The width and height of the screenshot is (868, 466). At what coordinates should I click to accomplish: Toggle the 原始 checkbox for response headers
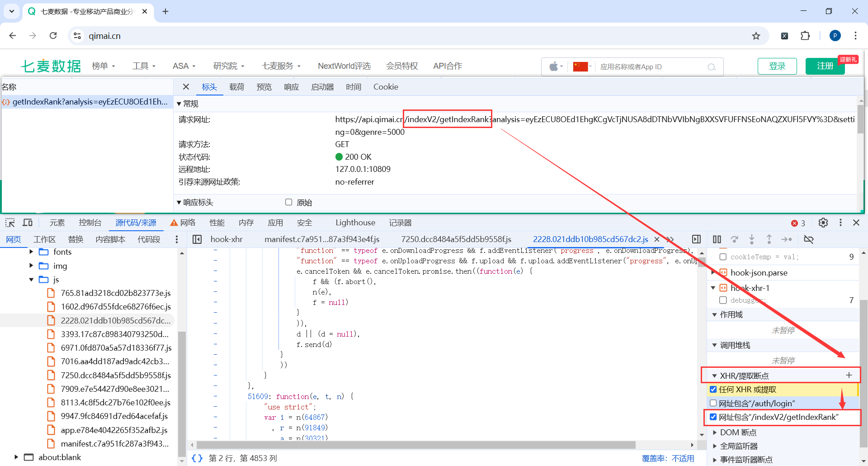click(288, 202)
